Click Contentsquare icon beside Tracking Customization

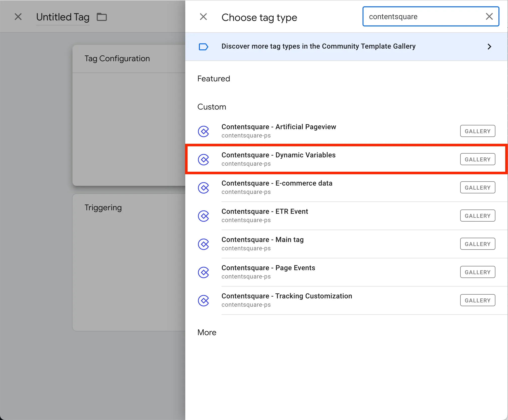203,300
